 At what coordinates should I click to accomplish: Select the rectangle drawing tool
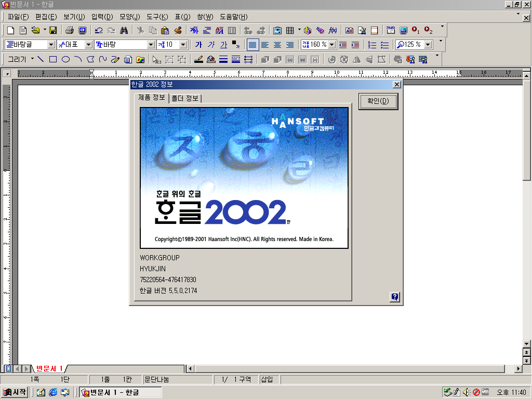point(53,59)
